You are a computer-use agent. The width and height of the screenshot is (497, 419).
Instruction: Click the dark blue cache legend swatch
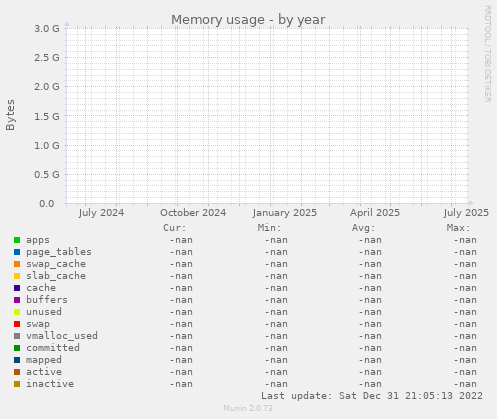[17, 288]
